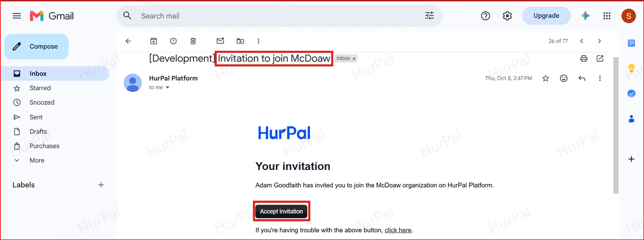This screenshot has height=240, width=644.
Task: Click the '26 of 77' counter
Action: coord(558,41)
